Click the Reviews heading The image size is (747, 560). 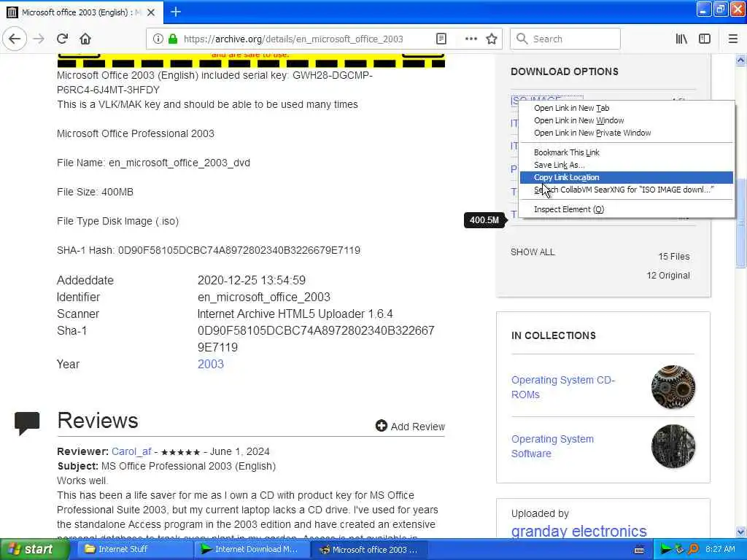98,421
